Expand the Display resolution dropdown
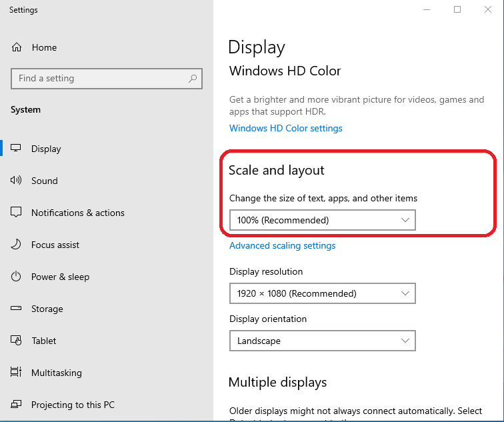 [322, 293]
